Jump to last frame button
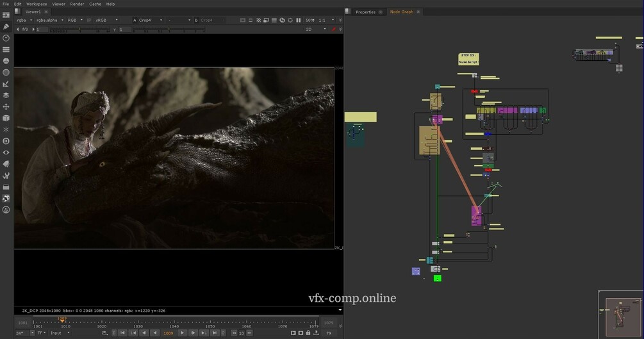The image size is (644, 339). pos(215,333)
